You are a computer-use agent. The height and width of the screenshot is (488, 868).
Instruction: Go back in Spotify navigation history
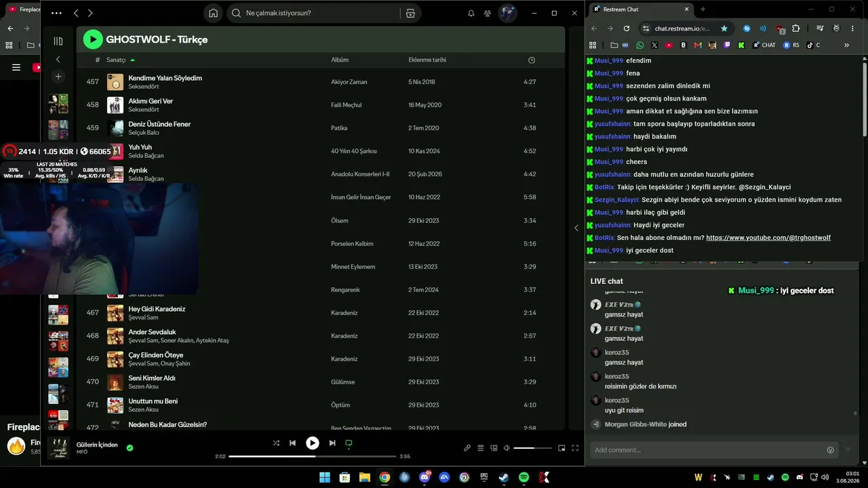point(76,13)
